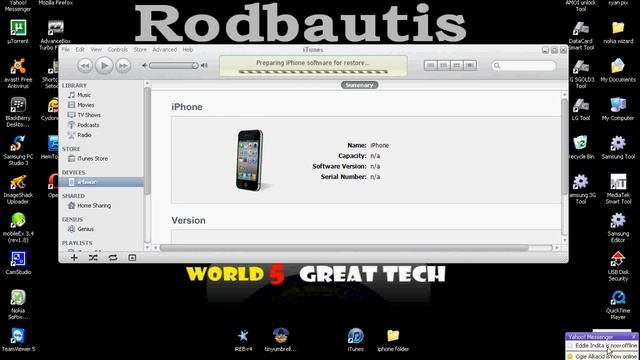Screen dimensions: 640x360
Task: Switch to grid view in iTunes
Action: click(x=457, y=65)
